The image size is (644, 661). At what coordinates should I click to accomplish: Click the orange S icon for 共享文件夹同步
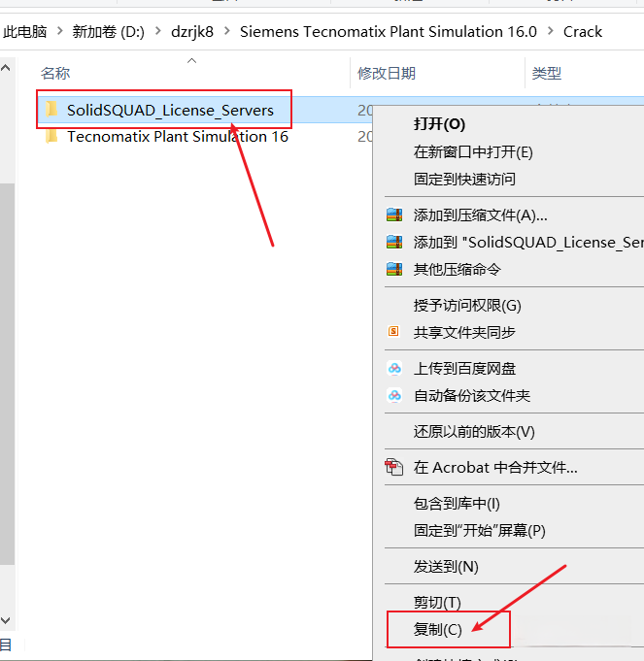[393, 331]
